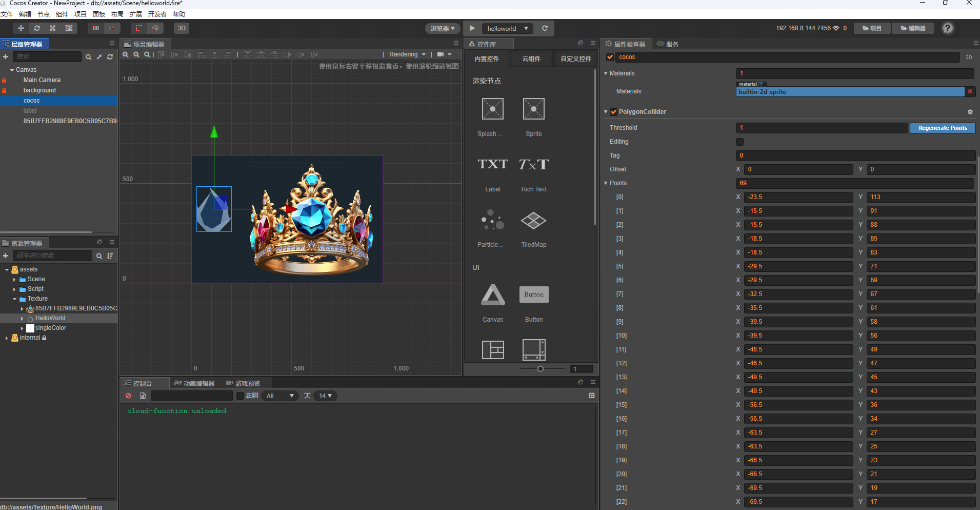Select the scale transform tool

click(52, 28)
